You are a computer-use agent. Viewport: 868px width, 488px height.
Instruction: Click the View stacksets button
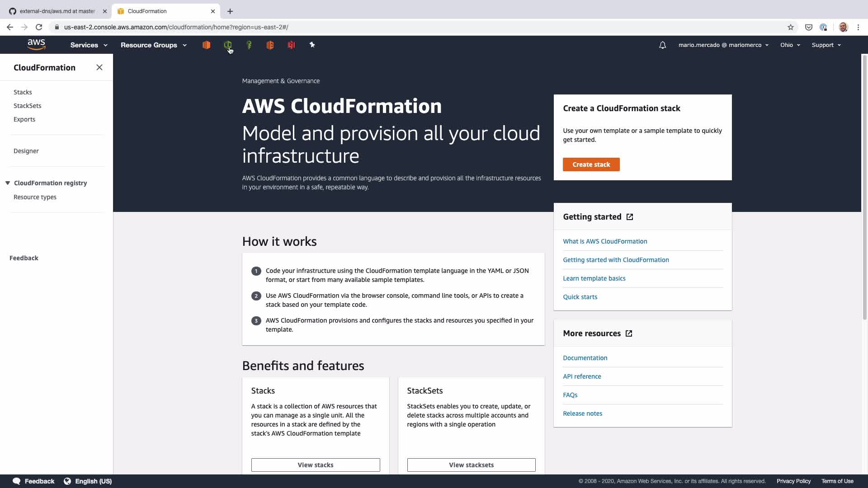pos(471,465)
